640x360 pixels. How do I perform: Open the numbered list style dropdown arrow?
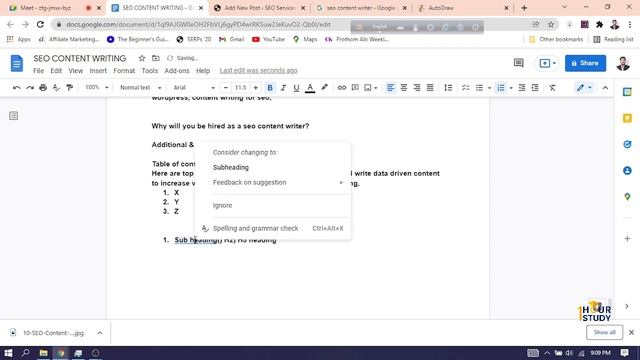pyautogui.click(x=511, y=88)
